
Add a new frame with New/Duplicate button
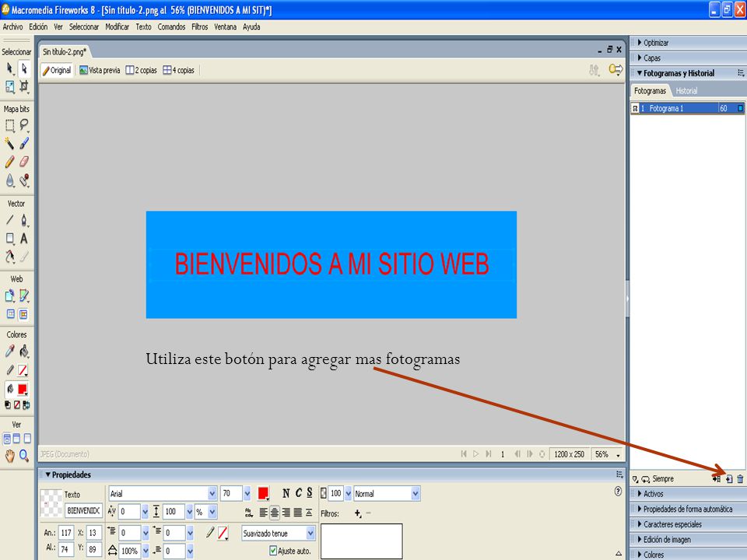[729, 479]
